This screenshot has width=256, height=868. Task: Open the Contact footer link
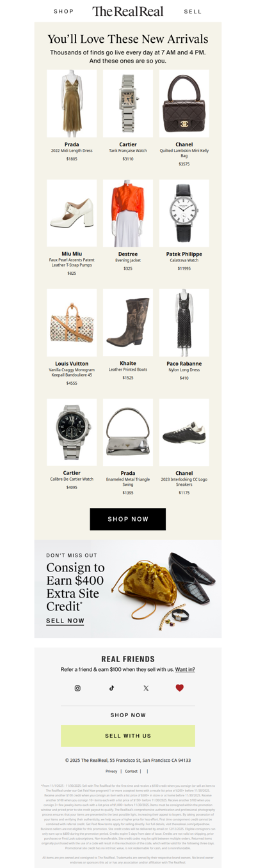pos(131,771)
